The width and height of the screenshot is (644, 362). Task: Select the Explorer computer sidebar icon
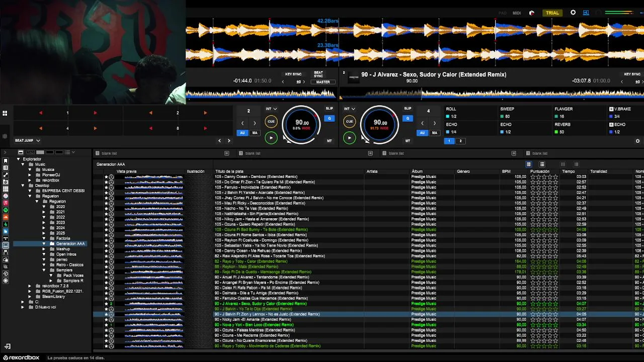tap(6, 245)
